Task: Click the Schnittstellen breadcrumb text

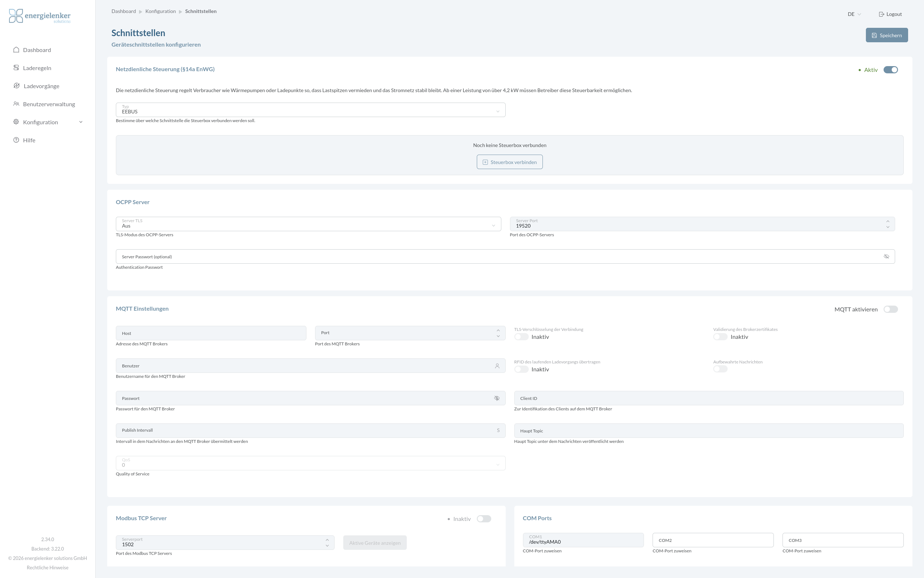Action: [x=201, y=11]
